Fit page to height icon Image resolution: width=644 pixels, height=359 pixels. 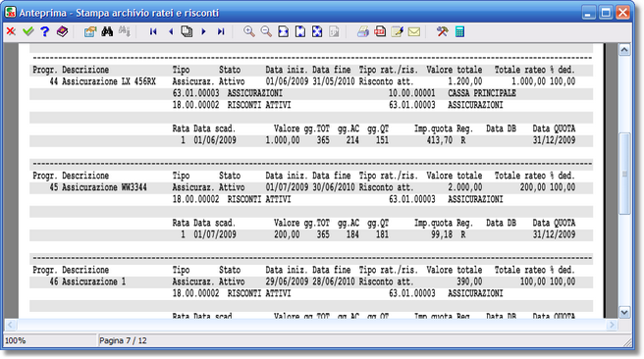300,31
